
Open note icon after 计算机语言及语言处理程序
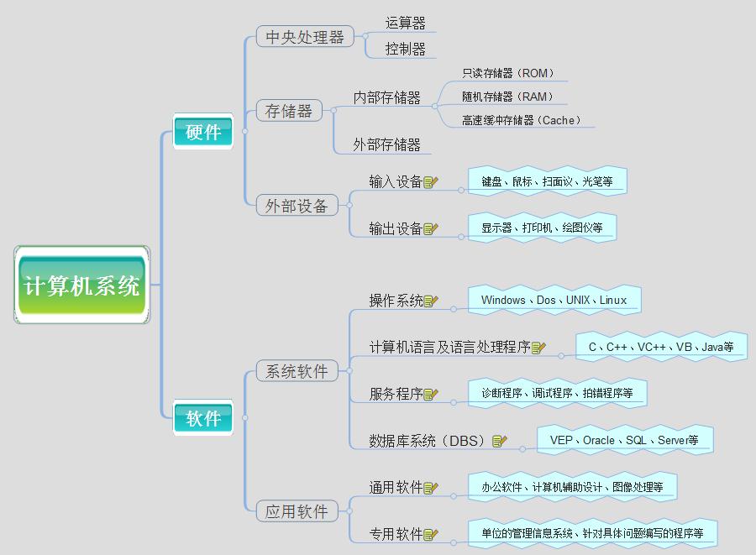(x=538, y=348)
